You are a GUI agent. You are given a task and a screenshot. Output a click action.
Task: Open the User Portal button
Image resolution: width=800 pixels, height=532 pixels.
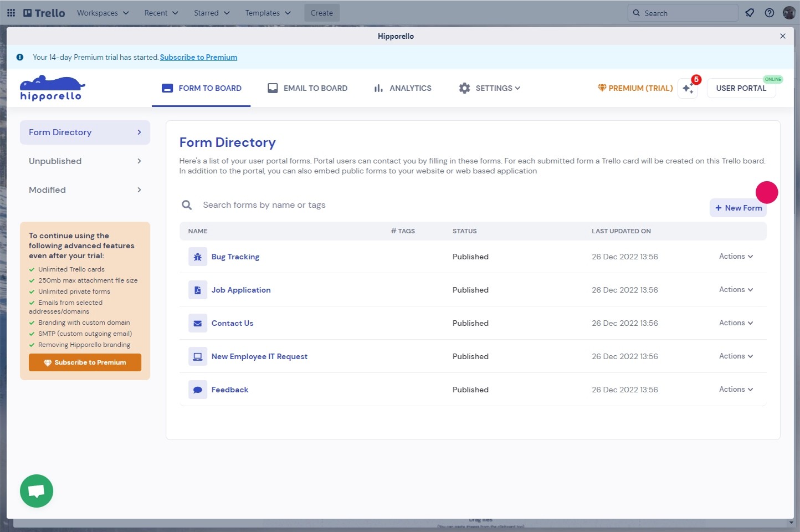(741, 88)
